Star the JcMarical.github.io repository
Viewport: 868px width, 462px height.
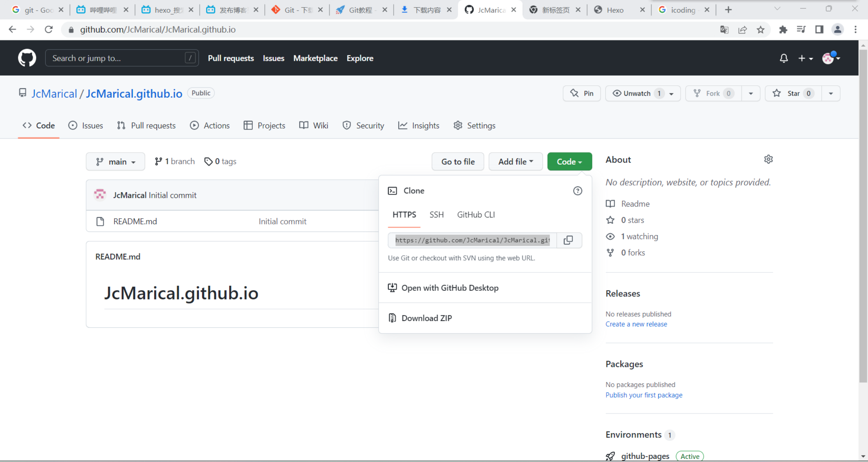(x=793, y=93)
